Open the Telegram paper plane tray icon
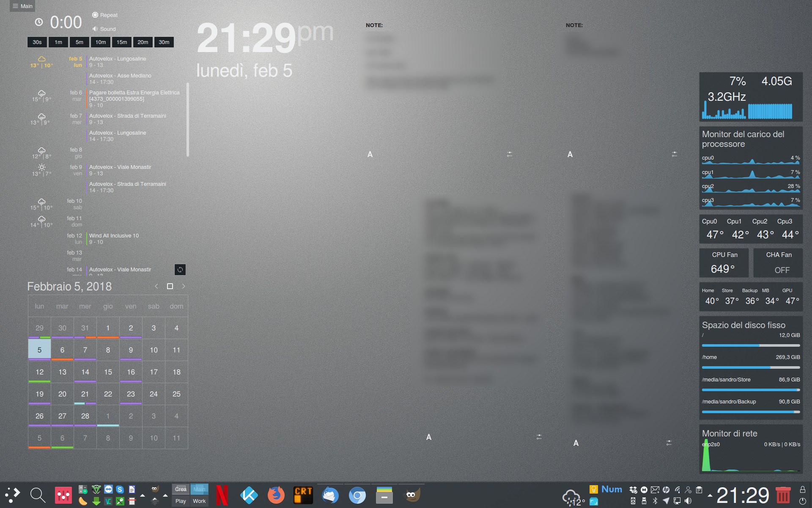The height and width of the screenshot is (508, 812). coord(666,501)
